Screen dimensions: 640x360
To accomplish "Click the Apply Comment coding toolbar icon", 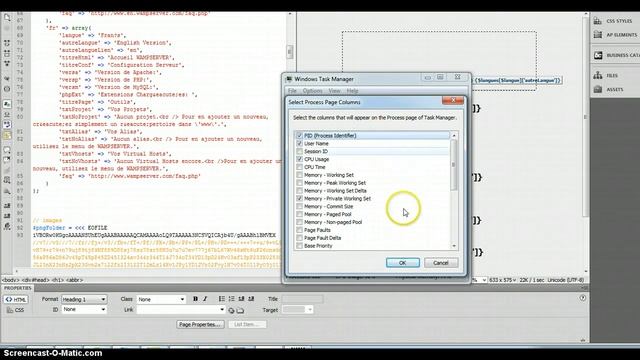I will tap(7, 150).
